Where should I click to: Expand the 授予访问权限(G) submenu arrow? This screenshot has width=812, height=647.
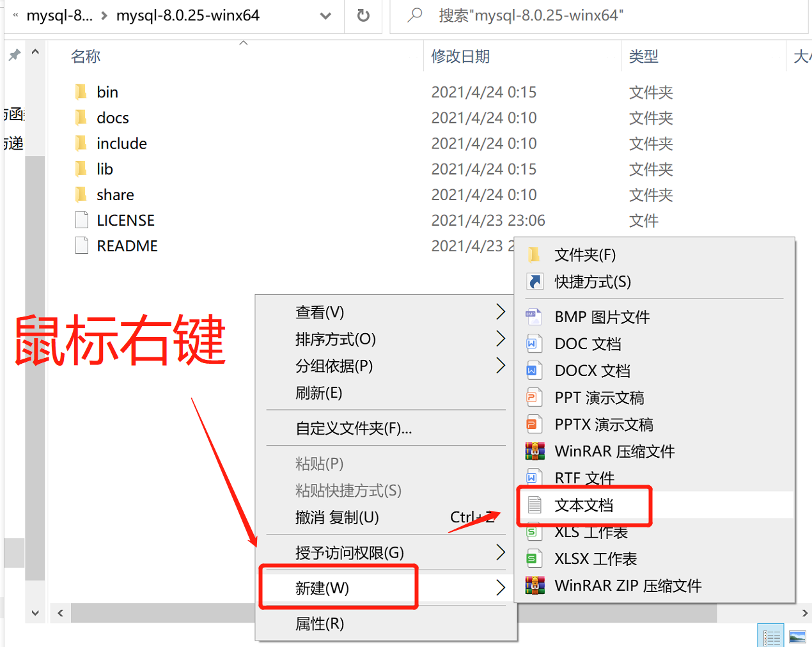point(501,552)
